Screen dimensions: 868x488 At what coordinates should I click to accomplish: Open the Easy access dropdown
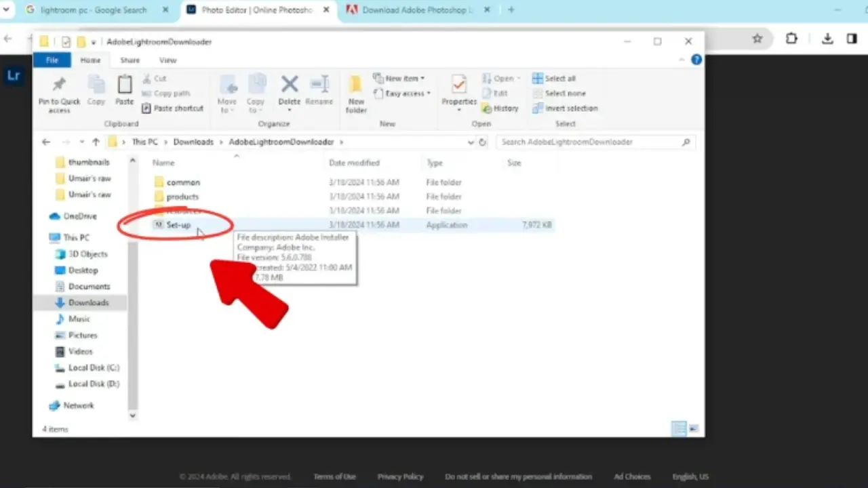[x=402, y=94]
